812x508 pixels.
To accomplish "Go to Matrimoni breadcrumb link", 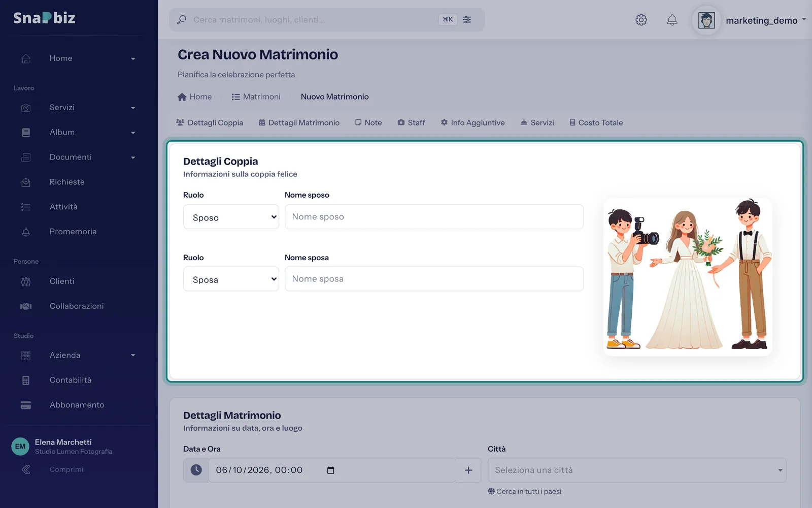I will [x=256, y=97].
